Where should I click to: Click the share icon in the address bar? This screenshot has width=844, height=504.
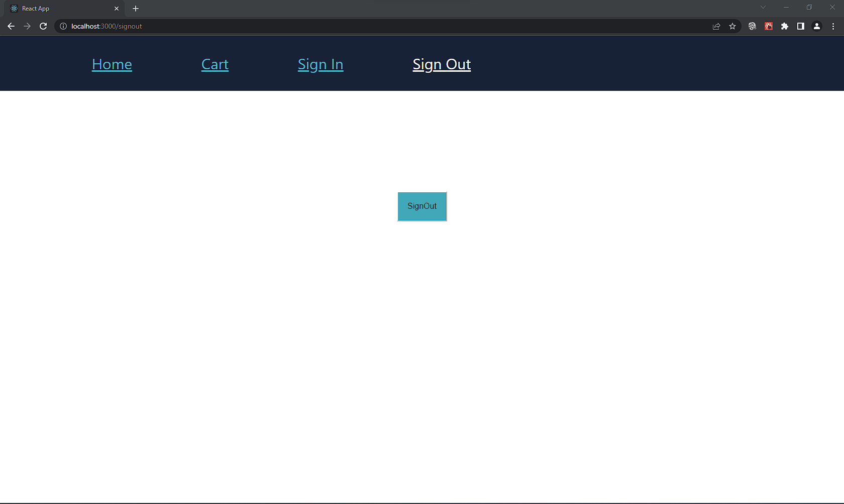pyautogui.click(x=716, y=26)
